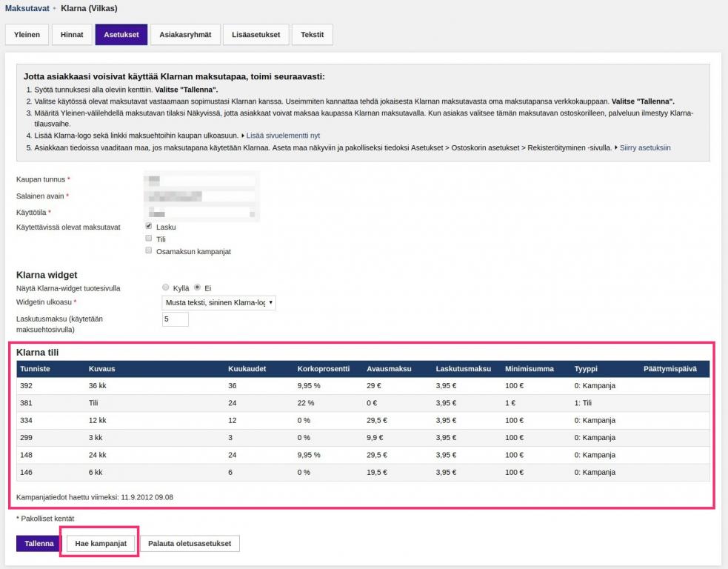The image size is (728, 569).
Task: Select the row with Tunniste 392
Action: (363, 386)
